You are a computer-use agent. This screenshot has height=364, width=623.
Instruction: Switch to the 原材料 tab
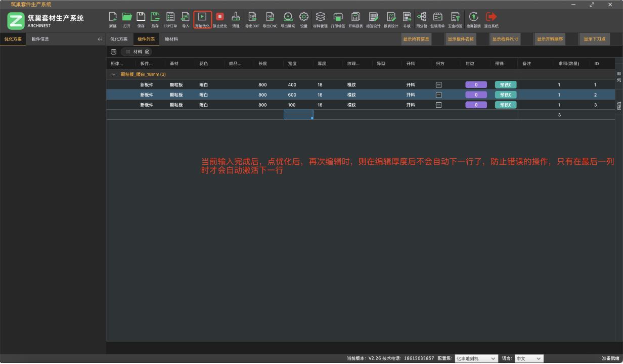171,39
